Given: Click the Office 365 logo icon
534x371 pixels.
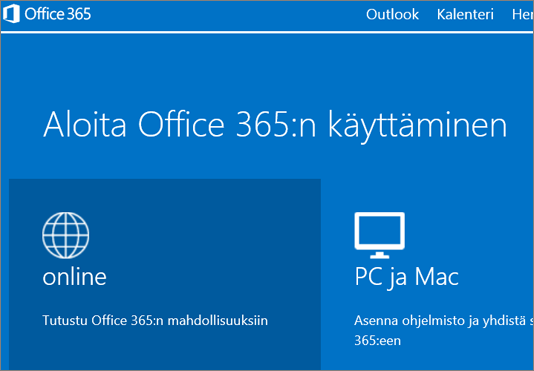Looking at the screenshot, I should coord(11,14).
